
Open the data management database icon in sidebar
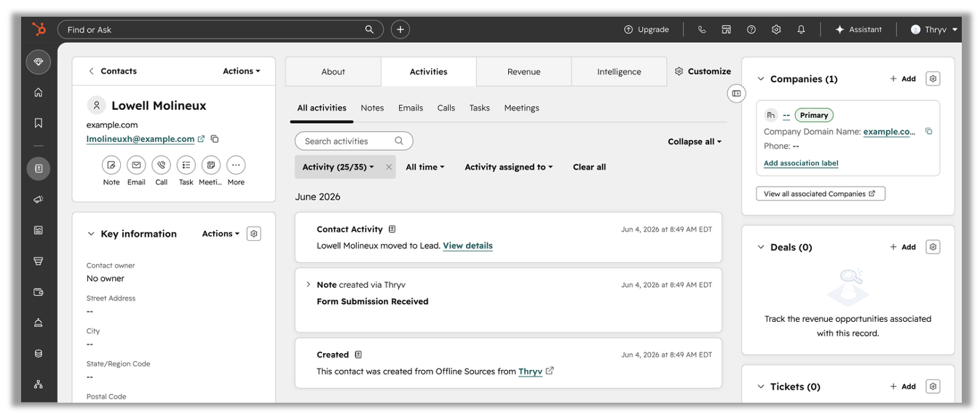pos(39,353)
